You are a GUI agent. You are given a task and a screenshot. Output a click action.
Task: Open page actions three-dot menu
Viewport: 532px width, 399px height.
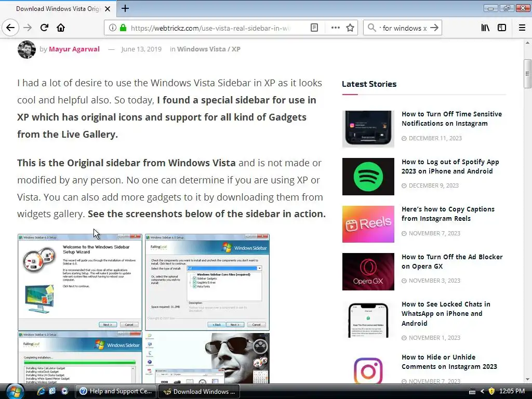[335, 28]
